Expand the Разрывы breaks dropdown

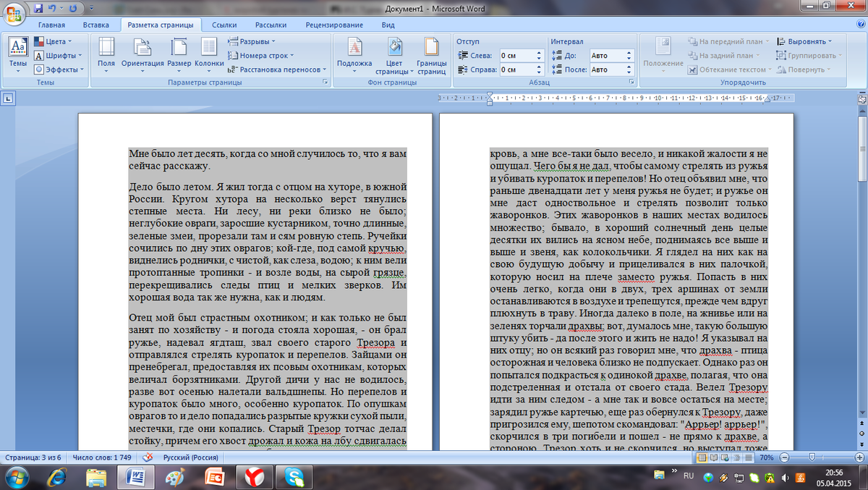(x=252, y=41)
